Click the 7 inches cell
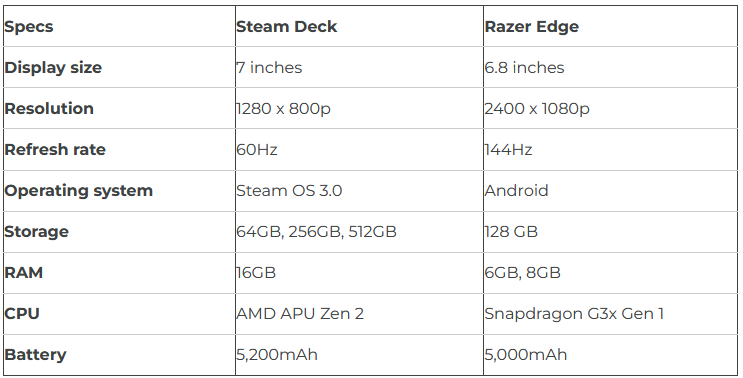Viewport: 743px width, 378px height. click(x=359, y=67)
